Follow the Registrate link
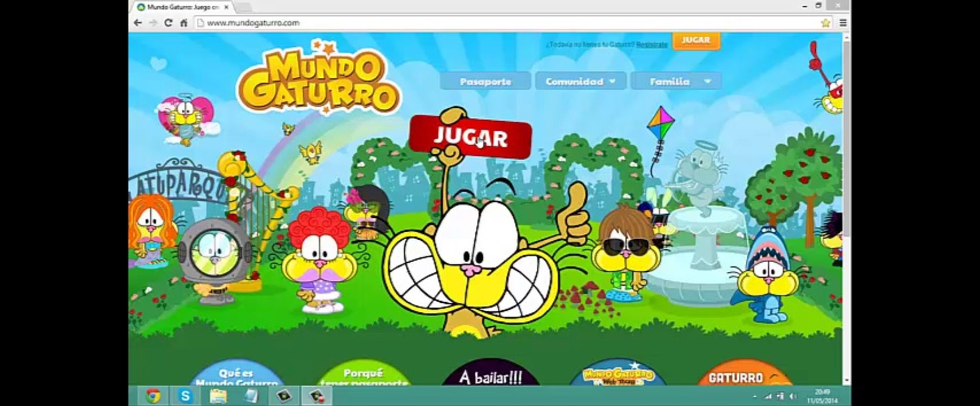 652,44
